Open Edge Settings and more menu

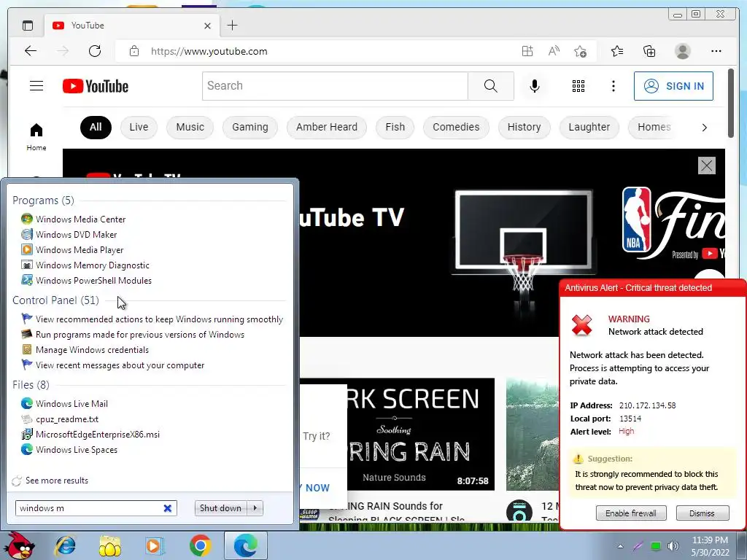point(716,51)
